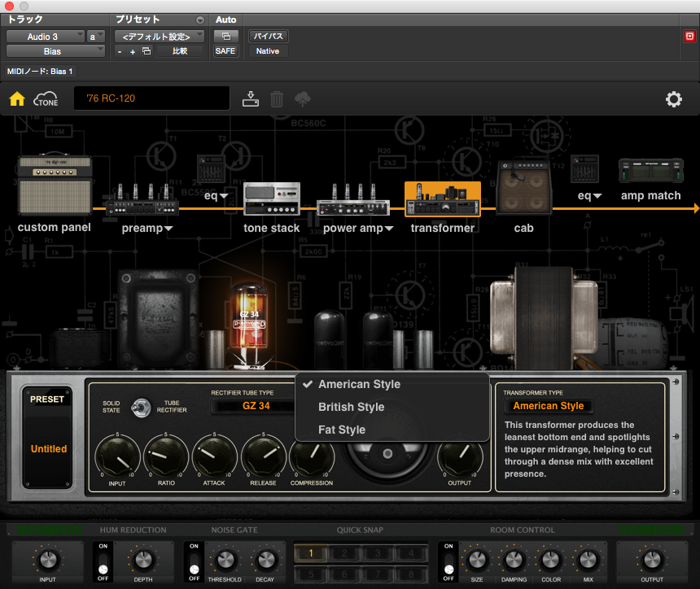Open the ToneCloud icon
The image size is (700, 589).
point(46,98)
